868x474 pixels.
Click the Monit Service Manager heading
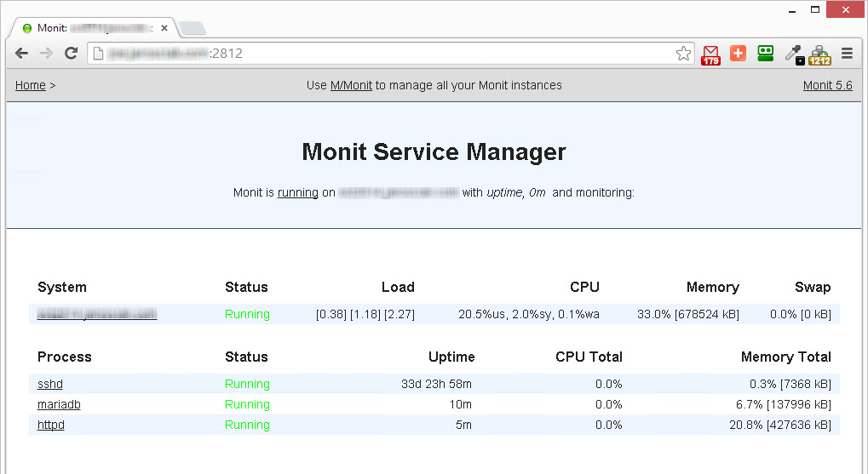(x=434, y=151)
